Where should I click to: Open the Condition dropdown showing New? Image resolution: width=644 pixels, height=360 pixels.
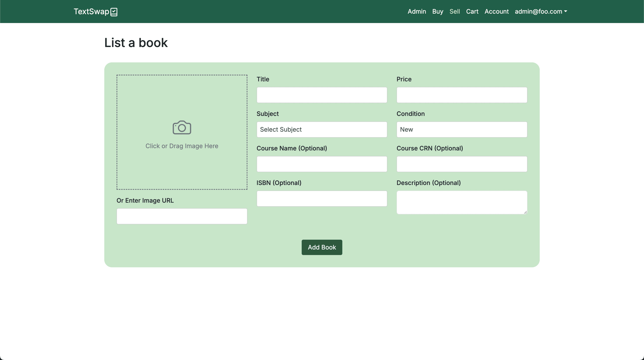[461, 129]
